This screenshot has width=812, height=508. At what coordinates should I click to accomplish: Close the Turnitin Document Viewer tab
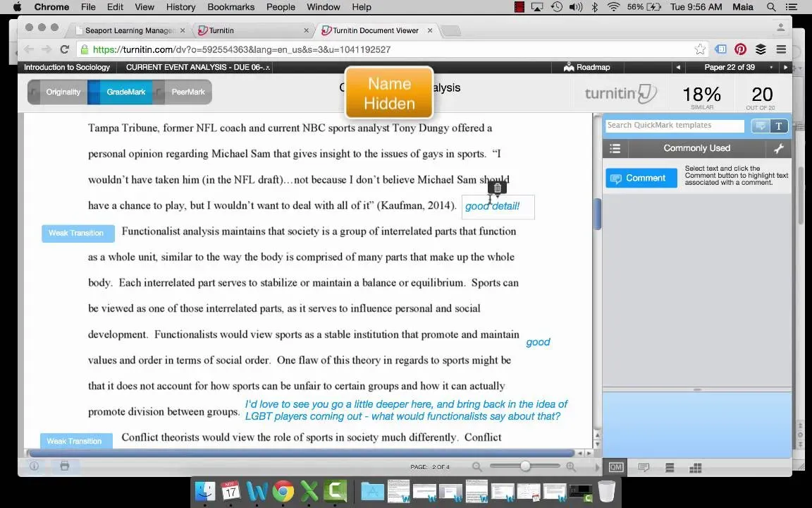tap(430, 30)
